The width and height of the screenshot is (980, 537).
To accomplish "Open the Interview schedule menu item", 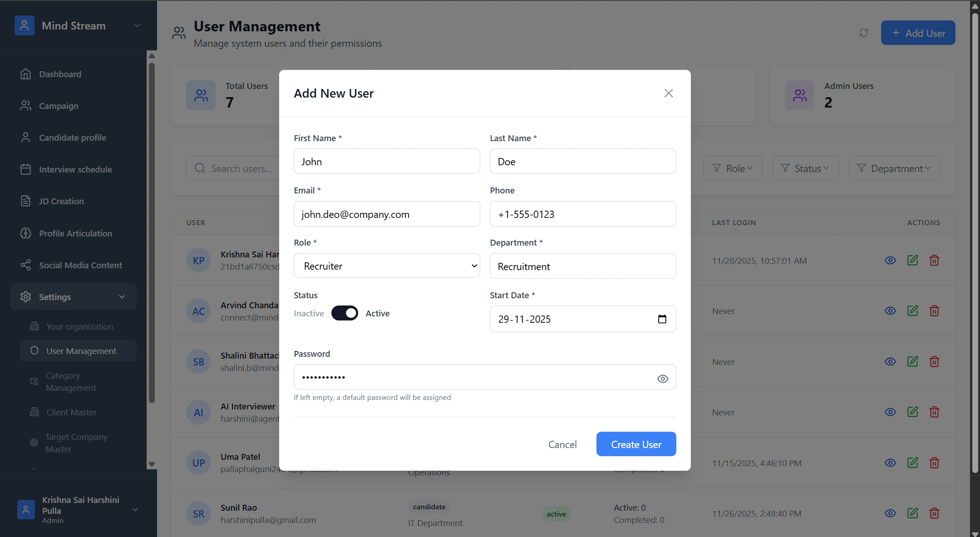I will pyautogui.click(x=75, y=169).
